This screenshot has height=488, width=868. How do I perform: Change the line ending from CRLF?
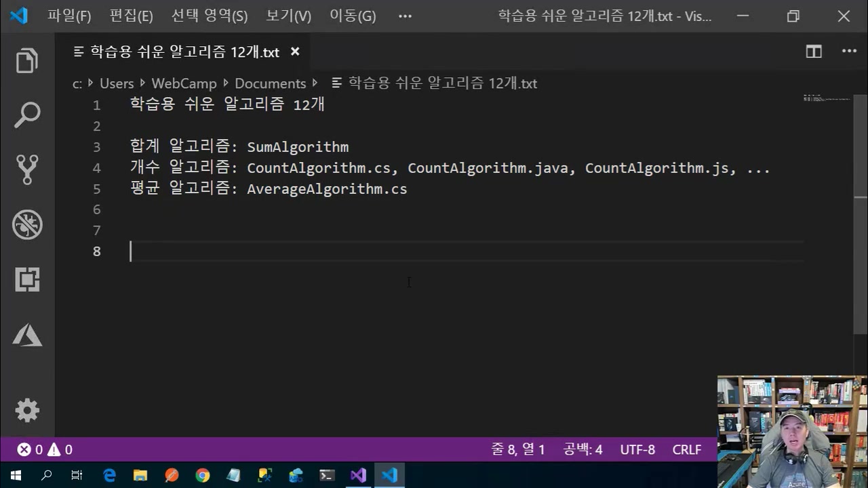pyautogui.click(x=686, y=449)
